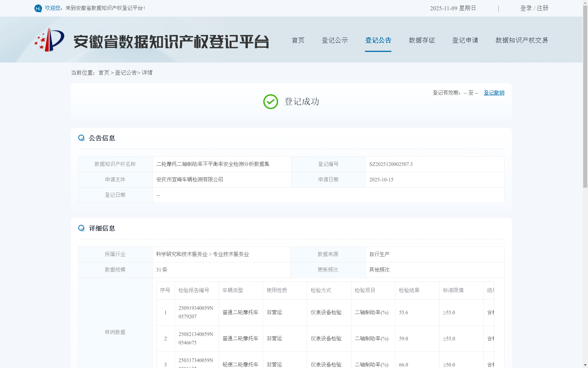This screenshot has height=368, width=588.
Task: Click registration number SZ2025120002507.3
Action: (391, 164)
